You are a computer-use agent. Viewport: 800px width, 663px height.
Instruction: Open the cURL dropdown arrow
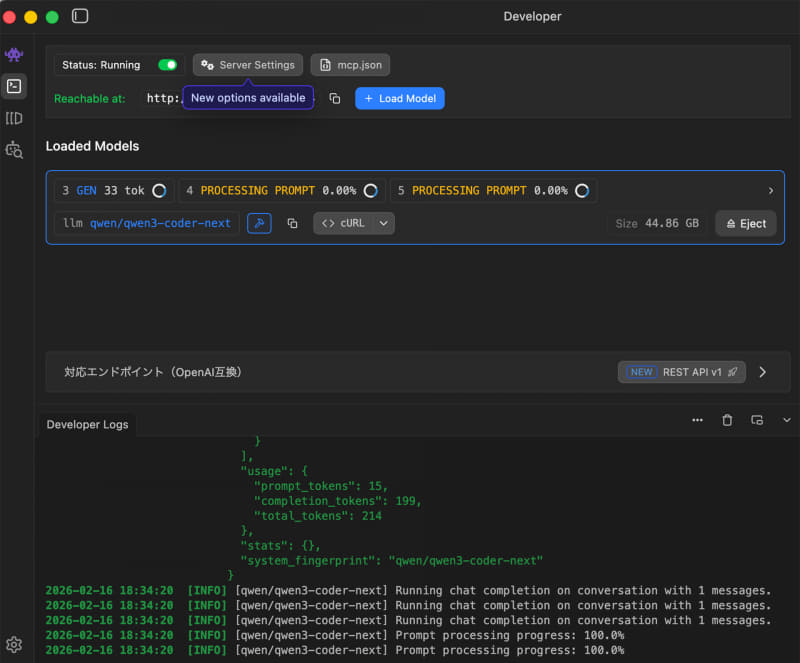tap(384, 223)
